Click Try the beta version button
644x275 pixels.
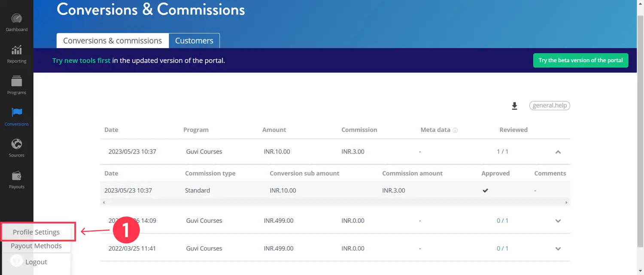(580, 60)
